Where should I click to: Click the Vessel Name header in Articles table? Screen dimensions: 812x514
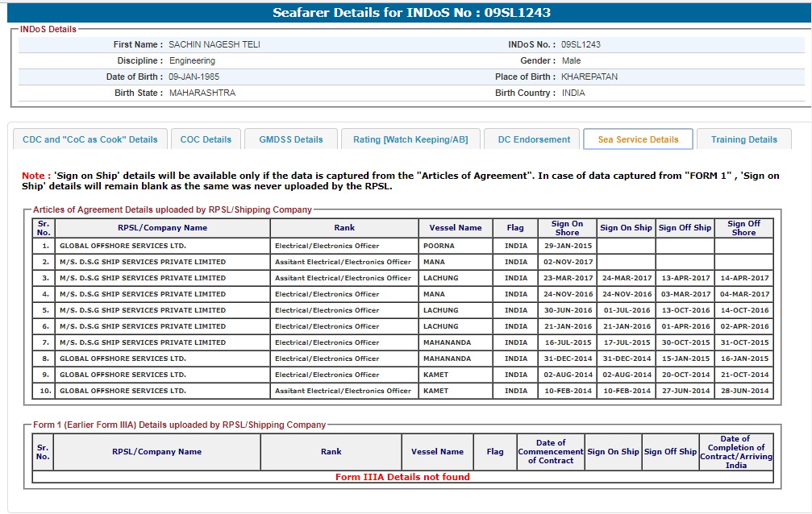pyautogui.click(x=456, y=228)
